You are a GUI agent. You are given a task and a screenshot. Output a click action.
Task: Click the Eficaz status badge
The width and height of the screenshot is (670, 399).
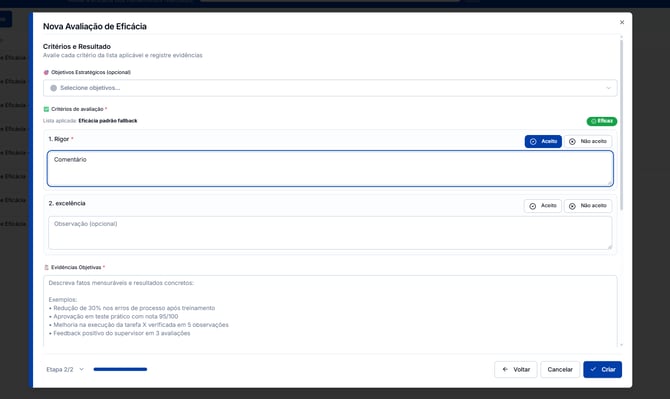click(602, 121)
